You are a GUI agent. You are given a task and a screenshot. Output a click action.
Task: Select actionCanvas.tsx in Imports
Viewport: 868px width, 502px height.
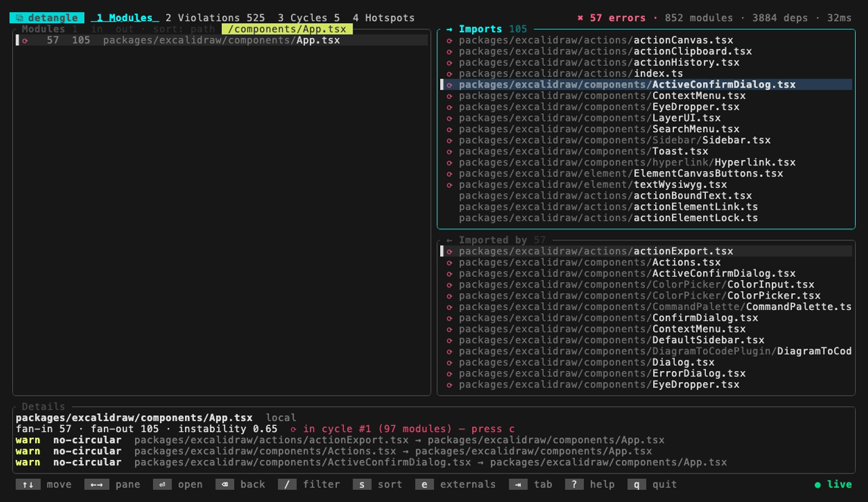(646, 40)
